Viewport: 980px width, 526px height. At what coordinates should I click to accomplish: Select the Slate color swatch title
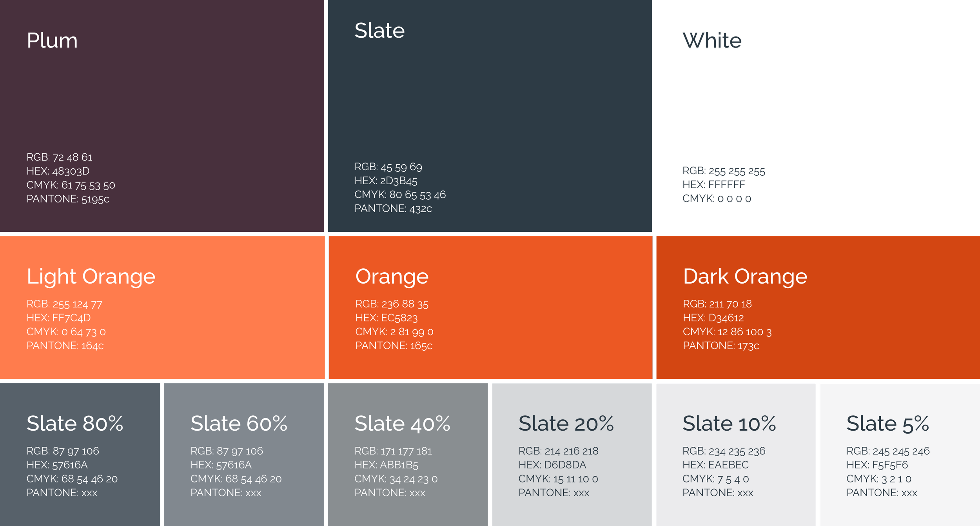(x=379, y=31)
